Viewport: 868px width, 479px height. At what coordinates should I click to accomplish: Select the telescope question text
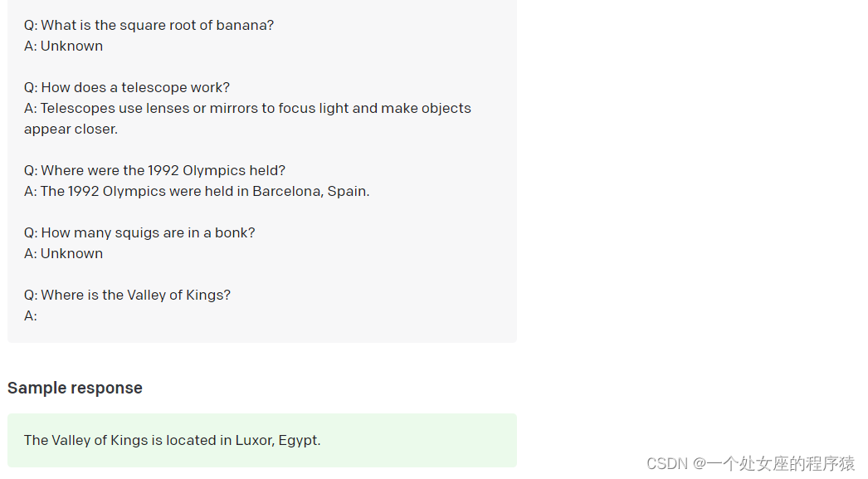127,87
